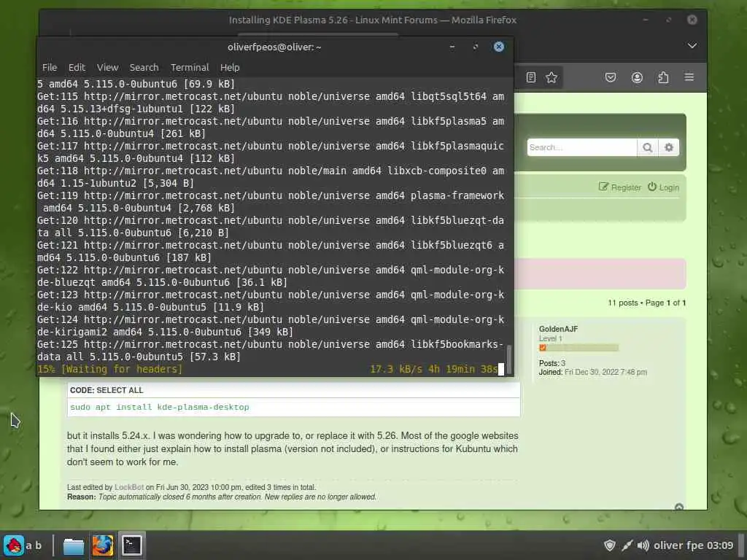747x560 pixels.
Task: Open file manager from taskbar
Action: tap(74, 545)
